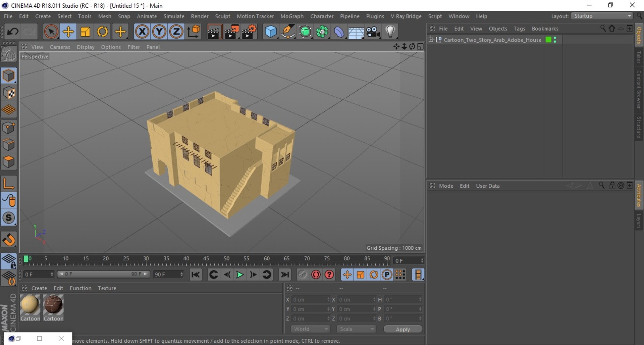The height and width of the screenshot is (345, 644).
Task: Toggle Rotation keyframe recording
Action: [x=374, y=275]
